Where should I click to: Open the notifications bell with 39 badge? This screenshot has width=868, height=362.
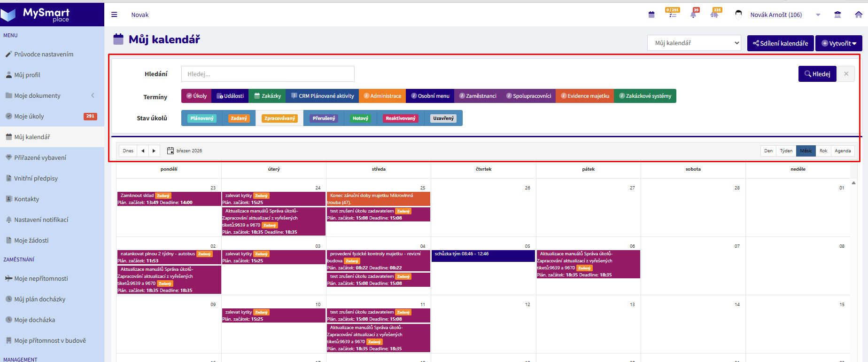tap(694, 14)
